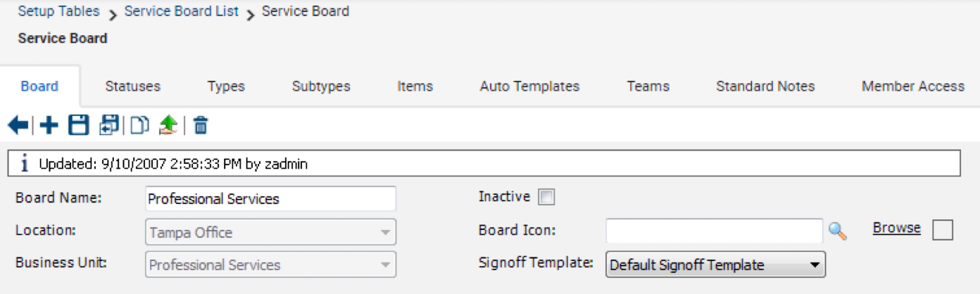
Task: Search board icon with the magnifier
Action: (838, 231)
